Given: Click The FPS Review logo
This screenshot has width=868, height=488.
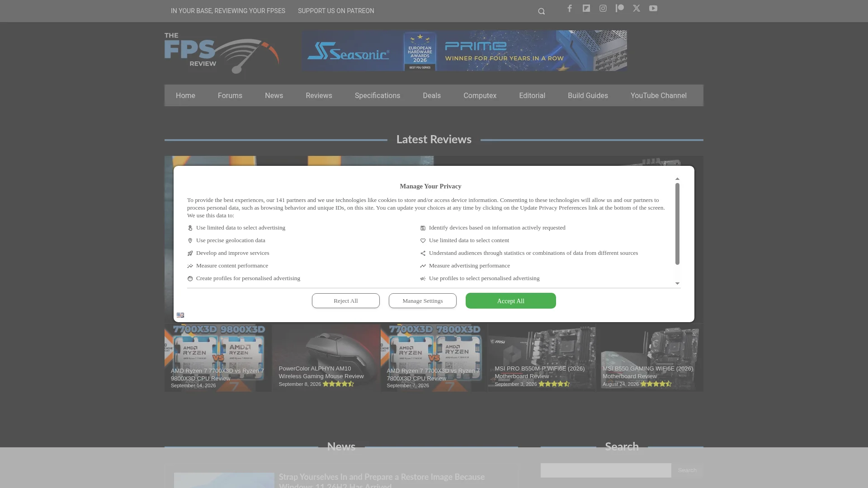Looking at the screenshot, I should (x=222, y=53).
